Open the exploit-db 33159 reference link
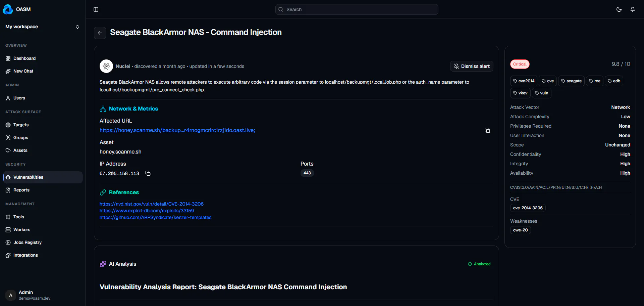Viewport: 644px width, 306px height. click(x=147, y=211)
